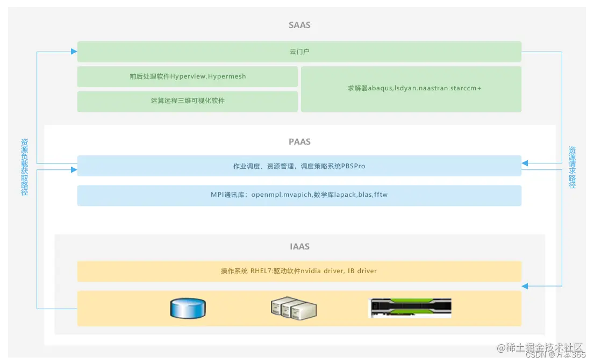The image size is (594, 364).
Task: Toggle the 前后处理软件Hyperview.Hypermesh block
Action: coord(188,76)
